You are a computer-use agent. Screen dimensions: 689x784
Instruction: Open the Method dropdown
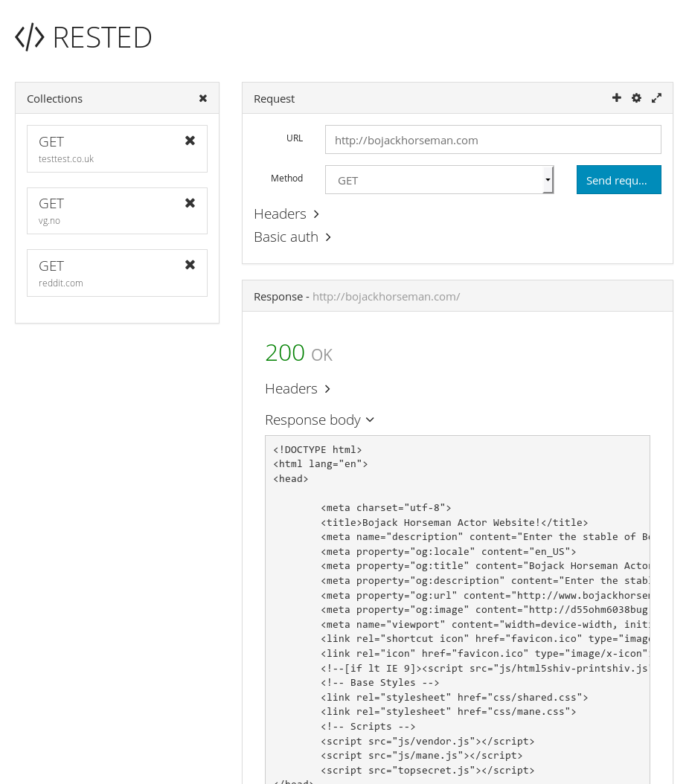pos(439,180)
